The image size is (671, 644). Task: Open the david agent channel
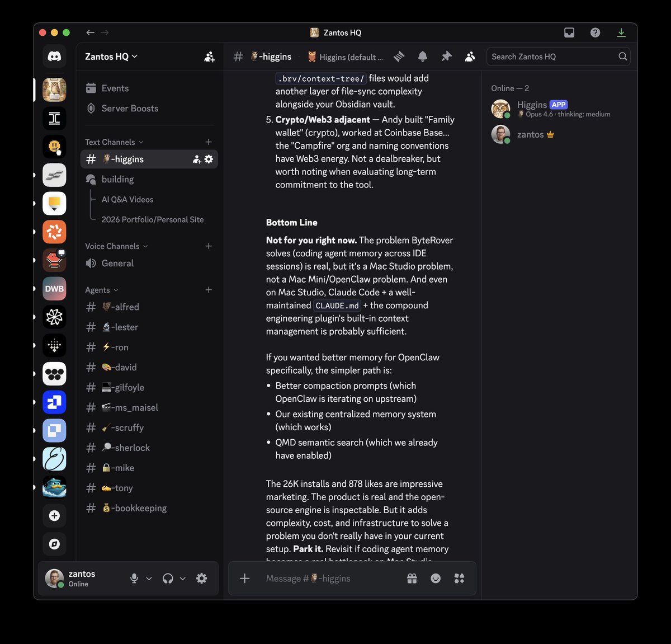(149, 368)
